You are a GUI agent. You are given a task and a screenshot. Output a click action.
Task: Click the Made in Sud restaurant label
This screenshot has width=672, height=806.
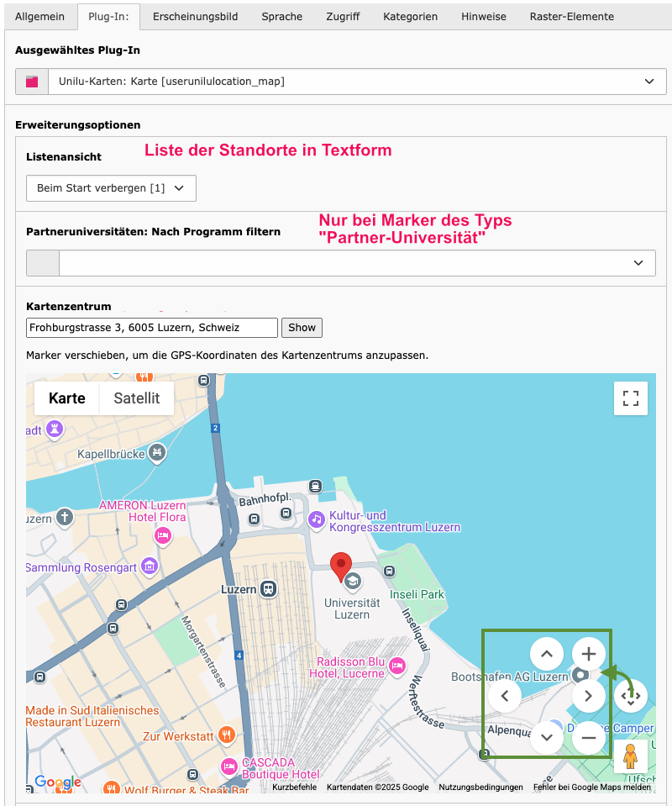tap(92, 716)
